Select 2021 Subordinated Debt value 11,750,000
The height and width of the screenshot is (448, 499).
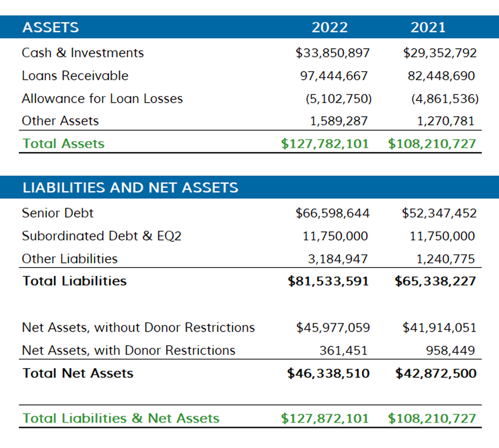tap(442, 236)
